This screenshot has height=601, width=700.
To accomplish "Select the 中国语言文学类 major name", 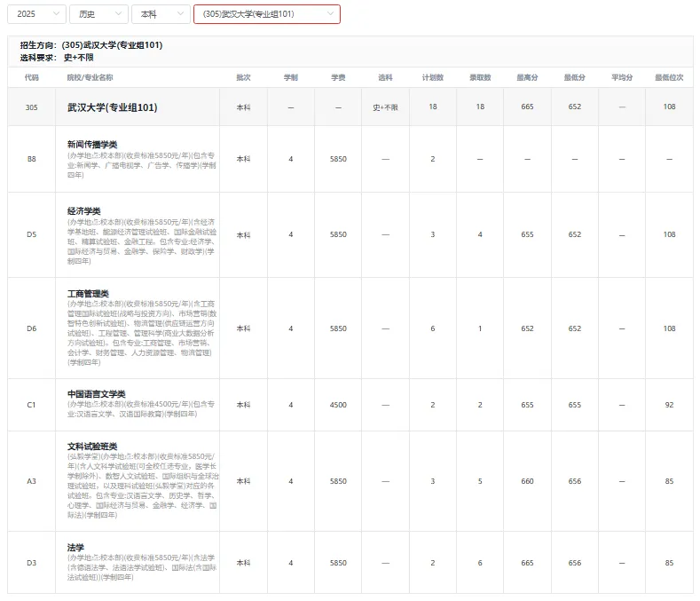I will tap(97, 393).
